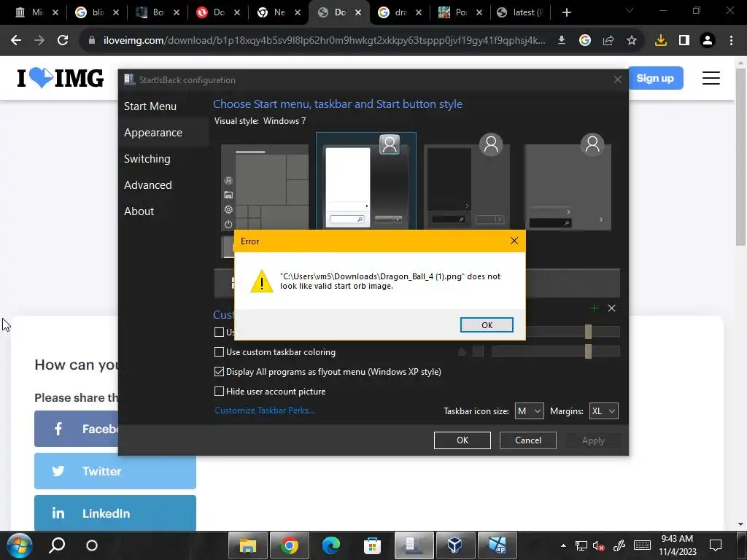Open the Windows Start orb
The width and height of the screenshot is (747, 560).
pos(19,545)
